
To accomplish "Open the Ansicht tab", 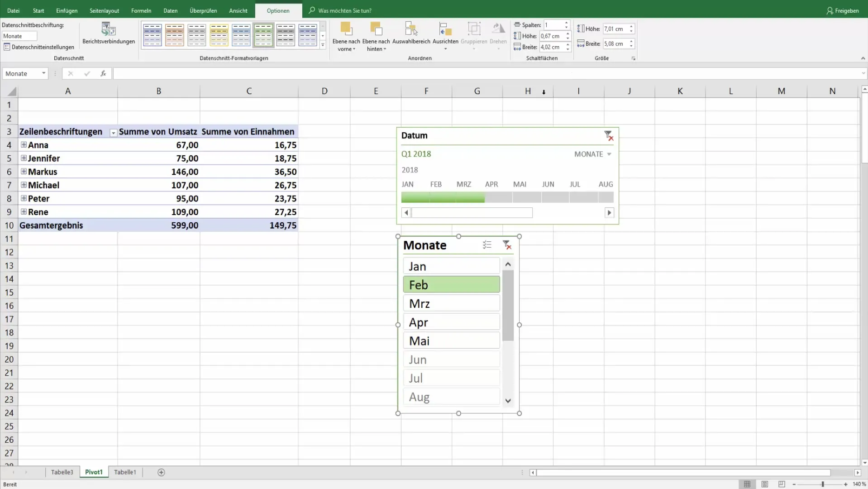I will click(x=238, y=10).
